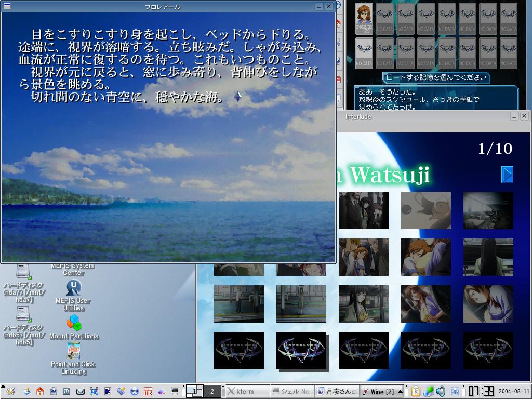Open the station platform thumbnail with standing man

click(238, 303)
